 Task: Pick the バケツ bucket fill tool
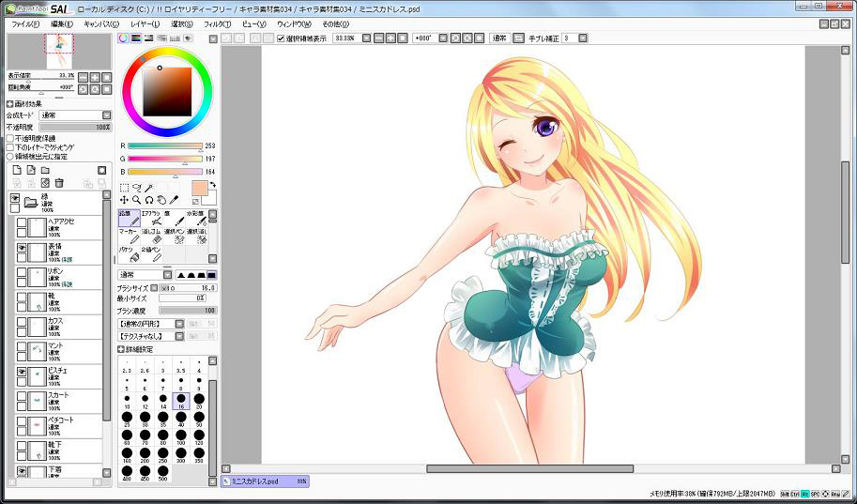coord(128,253)
